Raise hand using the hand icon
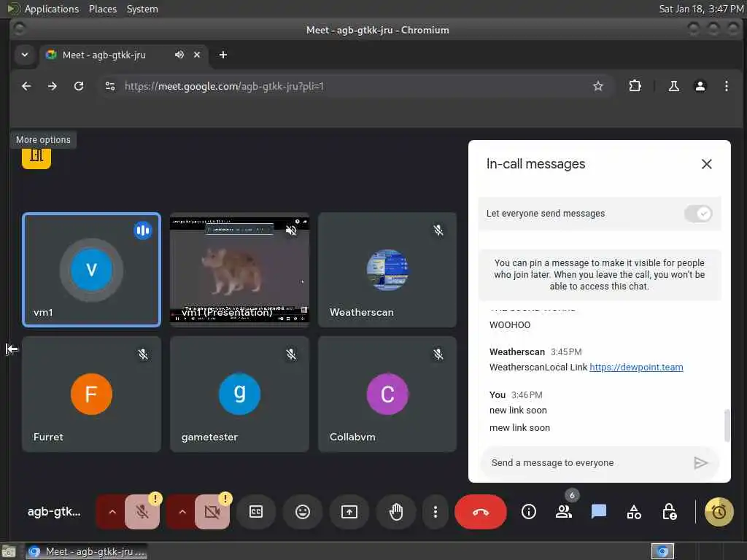Image resolution: width=747 pixels, height=560 pixels. tap(396, 512)
